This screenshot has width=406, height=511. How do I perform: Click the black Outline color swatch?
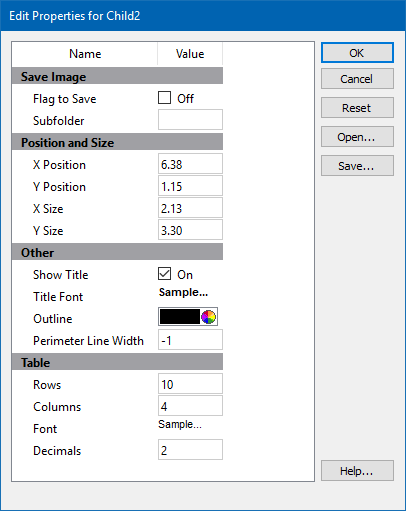pos(180,317)
